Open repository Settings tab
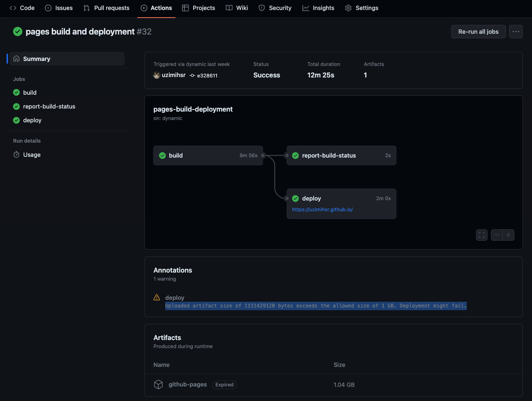Image resolution: width=532 pixels, height=401 pixels. click(361, 8)
